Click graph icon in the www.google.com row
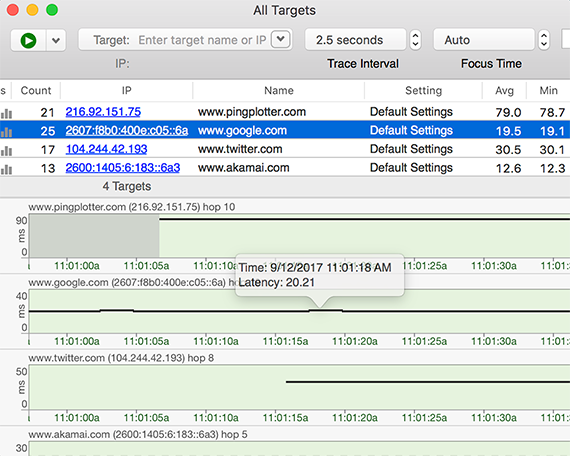The image size is (570, 456). [6, 132]
